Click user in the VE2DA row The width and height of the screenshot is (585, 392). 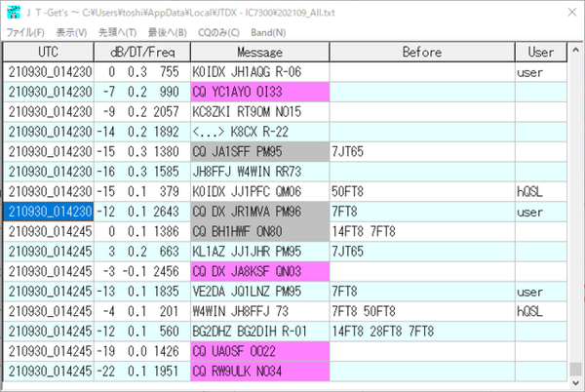coord(541,292)
